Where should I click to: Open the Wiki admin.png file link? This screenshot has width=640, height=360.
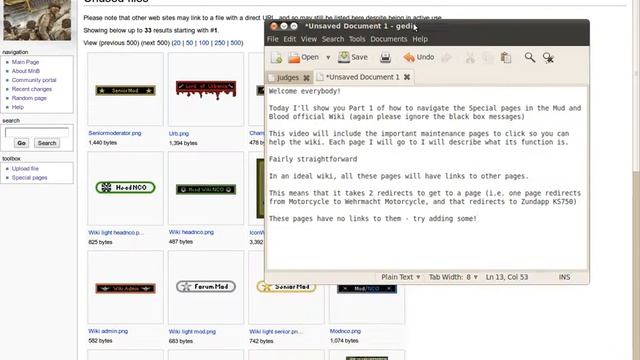(x=108, y=331)
